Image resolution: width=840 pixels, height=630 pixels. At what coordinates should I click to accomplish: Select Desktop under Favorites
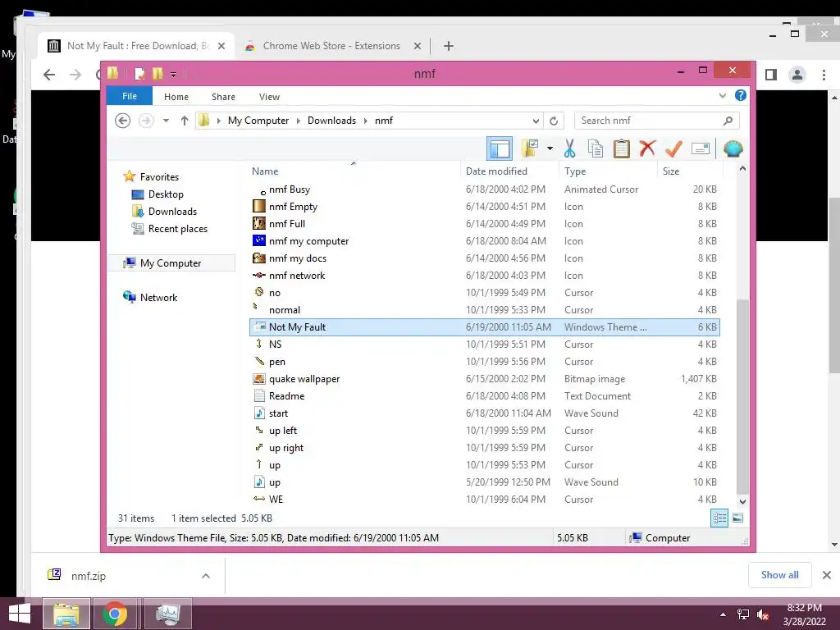(x=166, y=194)
